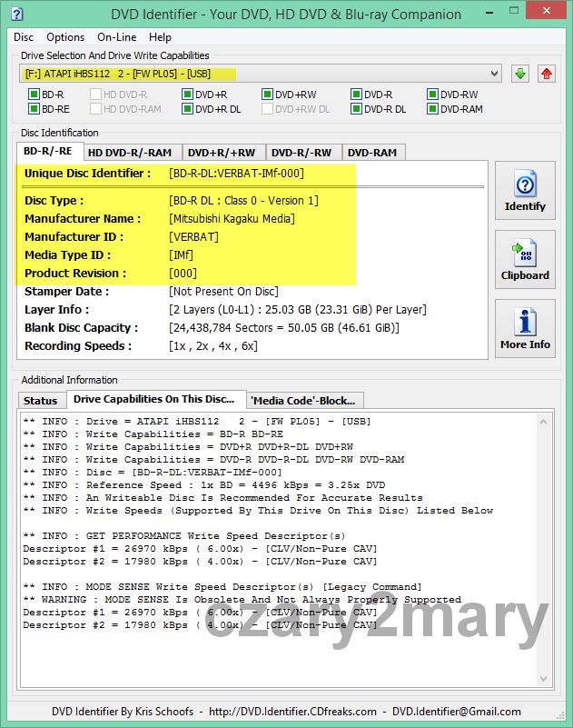The image size is (573, 728).
Task: Open the Disc menu
Action: pyautogui.click(x=24, y=37)
